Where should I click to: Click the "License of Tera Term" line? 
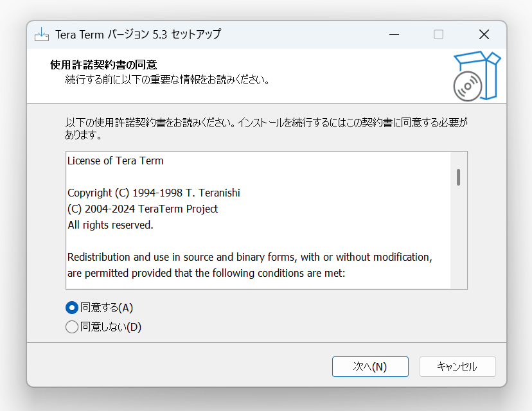116,161
